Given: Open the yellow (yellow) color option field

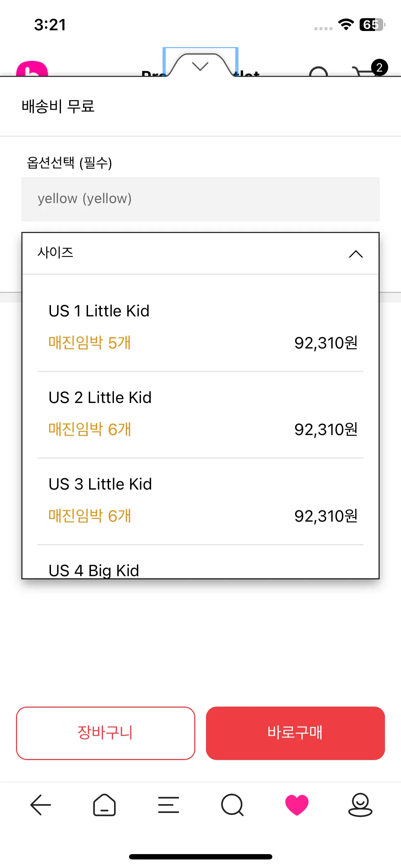Looking at the screenshot, I should coord(200,199).
